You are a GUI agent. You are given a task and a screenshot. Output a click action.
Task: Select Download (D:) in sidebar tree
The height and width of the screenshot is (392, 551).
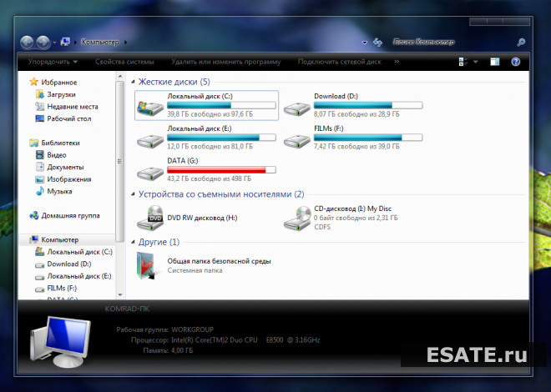pyautogui.click(x=69, y=264)
